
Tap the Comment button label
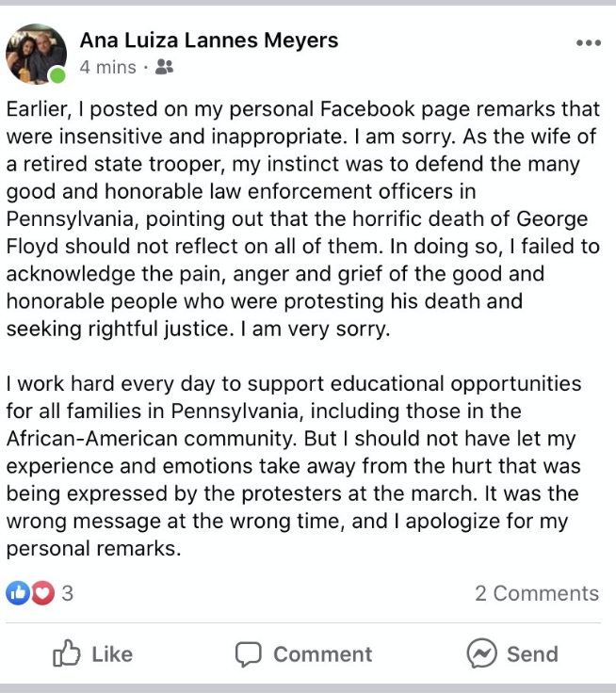pos(322,654)
